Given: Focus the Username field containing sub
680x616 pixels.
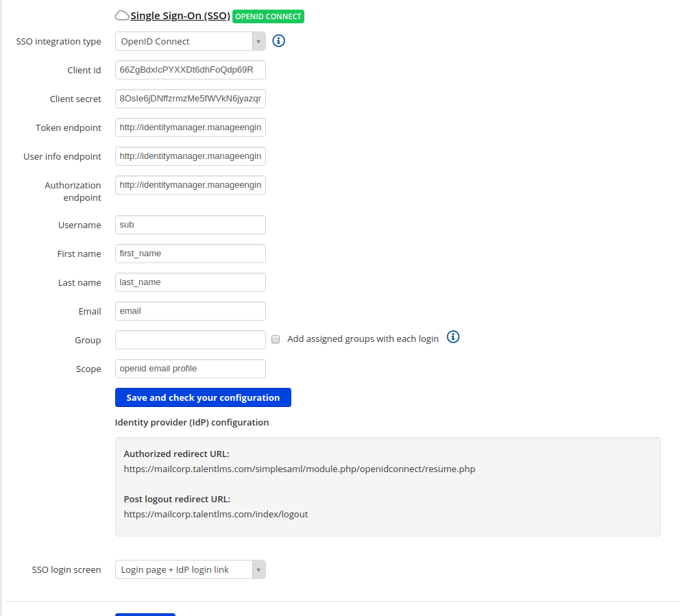Looking at the screenshot, I should tap(190, 225).
